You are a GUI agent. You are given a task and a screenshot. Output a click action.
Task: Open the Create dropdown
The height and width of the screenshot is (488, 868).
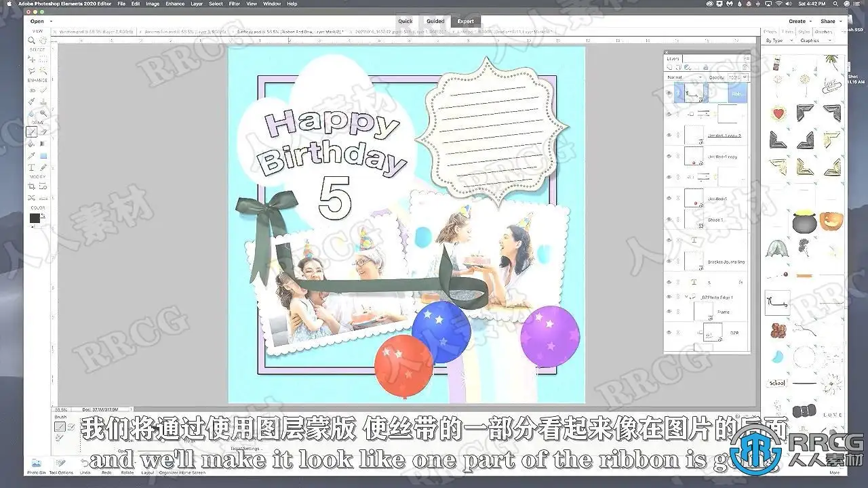pos(800,21)
